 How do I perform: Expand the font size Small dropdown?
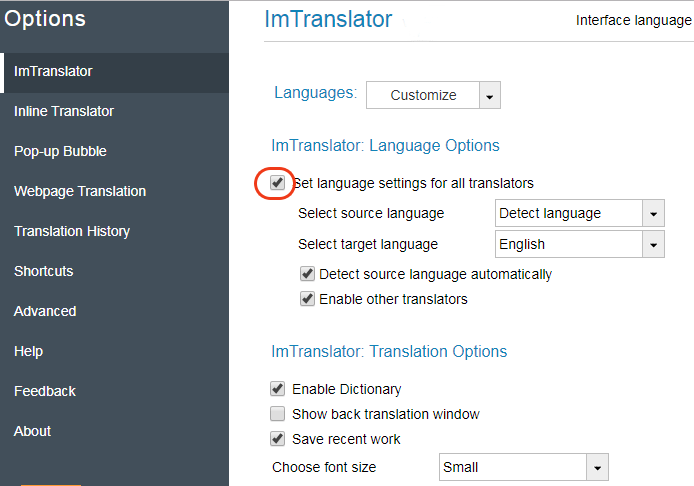(x=597, y=467)
